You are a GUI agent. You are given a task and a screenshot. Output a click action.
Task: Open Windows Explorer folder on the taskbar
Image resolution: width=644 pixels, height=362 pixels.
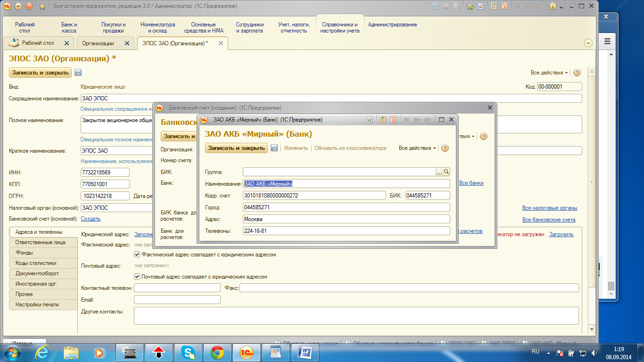[x=72, y=352]
